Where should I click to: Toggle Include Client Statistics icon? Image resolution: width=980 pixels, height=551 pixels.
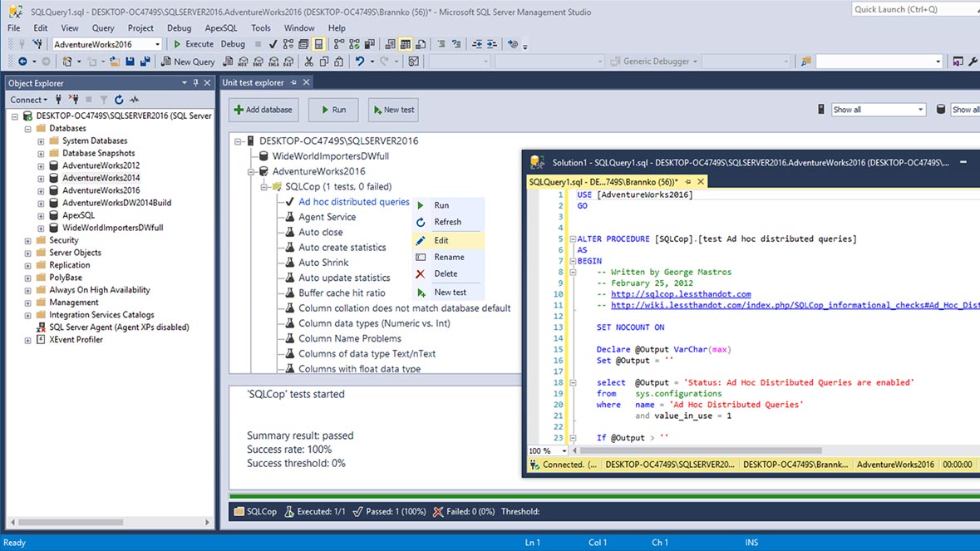pyautogui.click(x=369, y=44)
